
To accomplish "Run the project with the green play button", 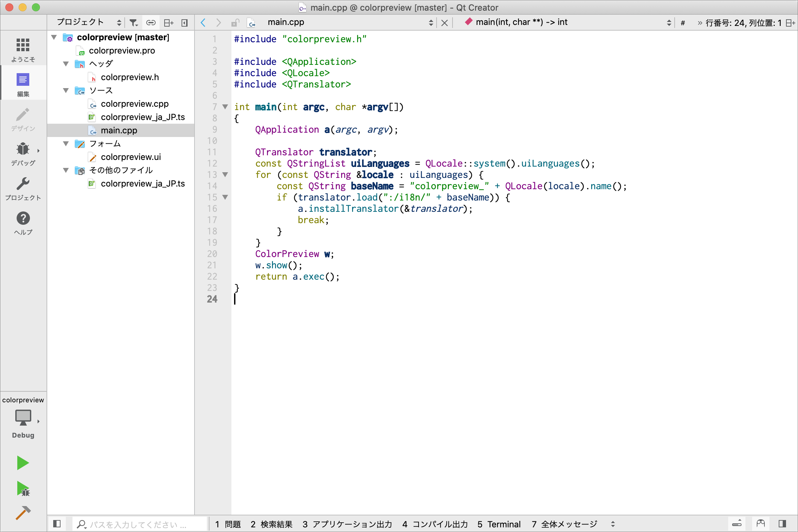I will coord(23,463).
